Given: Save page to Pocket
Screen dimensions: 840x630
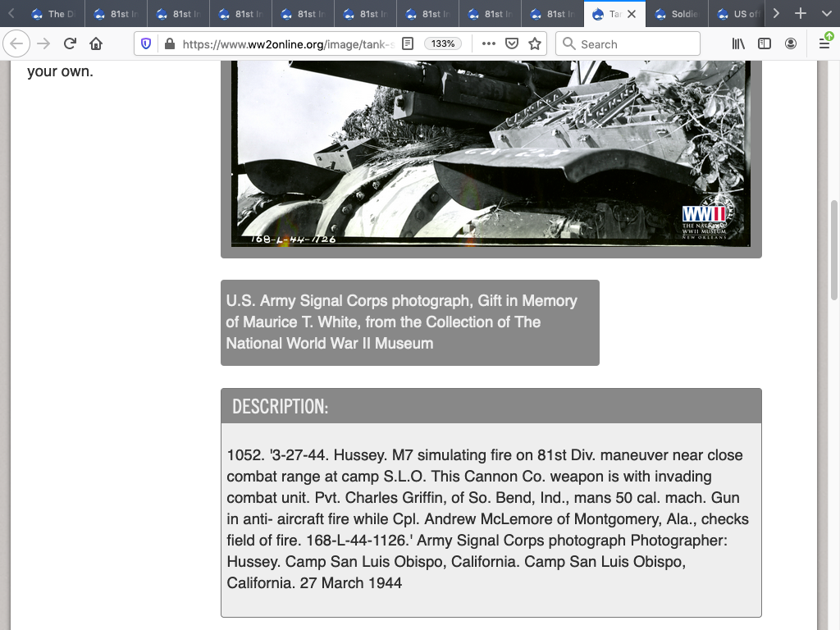Looking at the screenshot, I should pyautogui.click(x=512, y=43).
